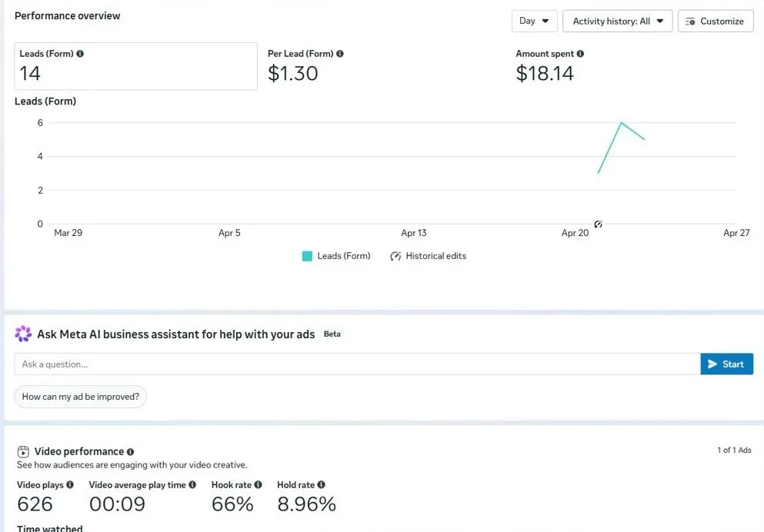Click the Meta AI assistant sparkle icon
764x532 pixels.
(23, 334)
